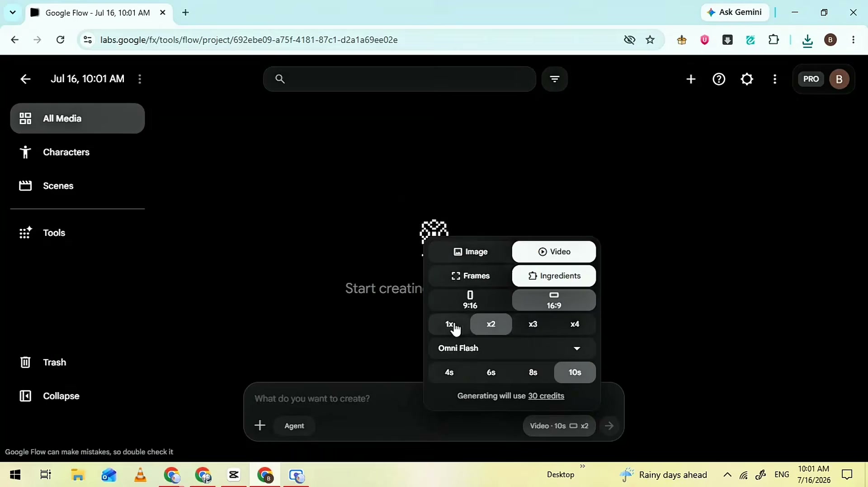
Task: Open the Chrome profile B avatar
Action: 830,40
